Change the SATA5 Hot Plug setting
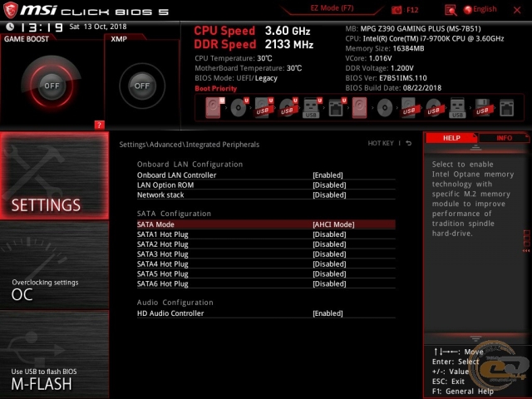 coord(266,273)
